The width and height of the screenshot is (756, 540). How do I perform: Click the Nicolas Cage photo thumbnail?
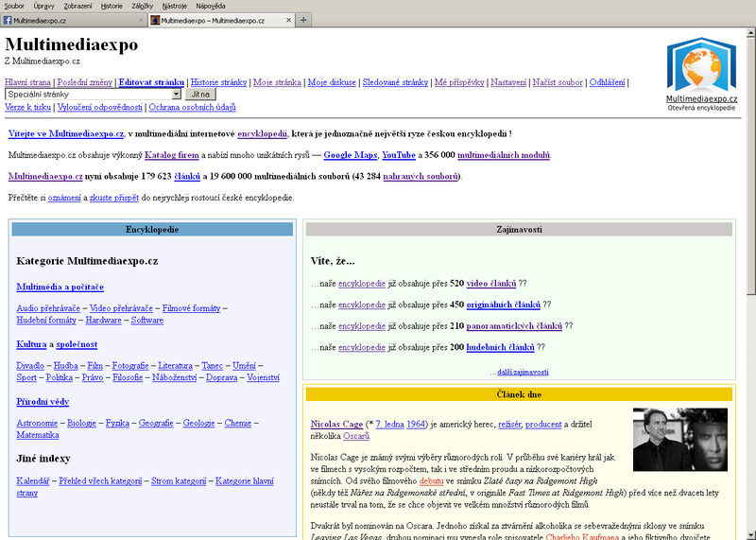coord(680,440)
